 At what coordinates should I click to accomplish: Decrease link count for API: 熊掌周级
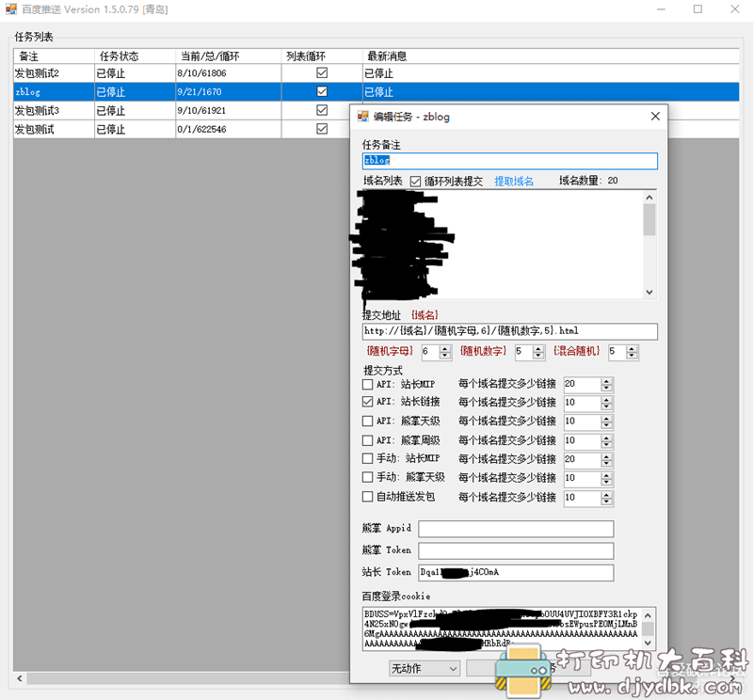pyautogui.click(x=606, y=445)
